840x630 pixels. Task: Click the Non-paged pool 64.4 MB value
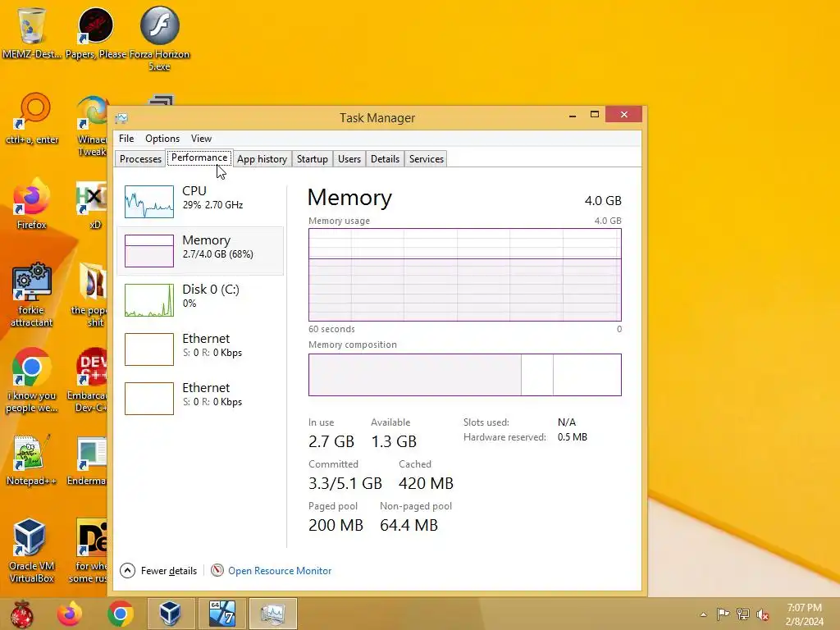409,525
